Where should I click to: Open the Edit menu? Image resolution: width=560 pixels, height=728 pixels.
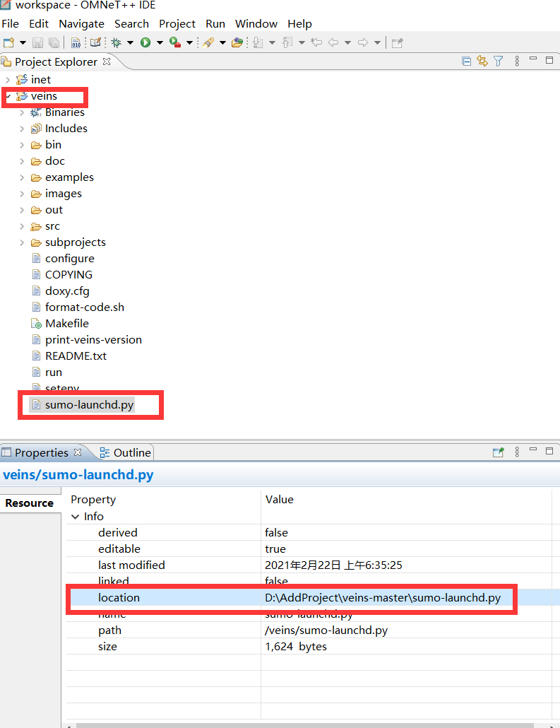[39, 24]
